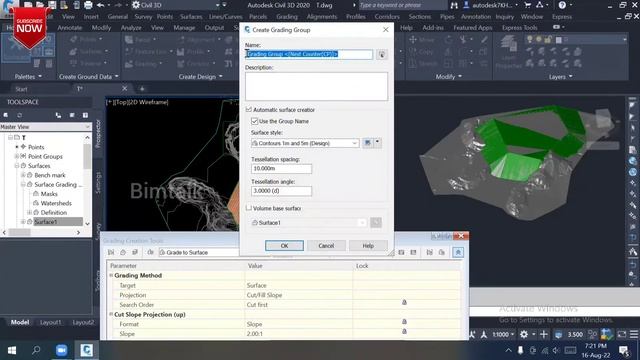Add a new drawing tab with plus icon
Screen dimensions: 640x360
coord(142,89)
